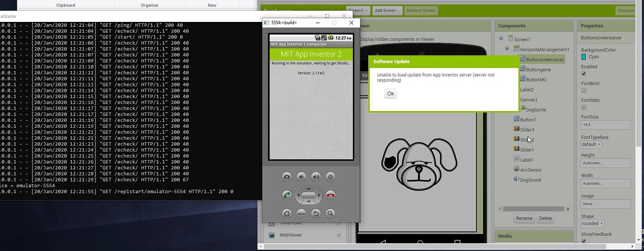Click the Cyan BackgroundColor swatch
Image resolution: width=644 pixels, height=251 pixels.
(584, 57)
